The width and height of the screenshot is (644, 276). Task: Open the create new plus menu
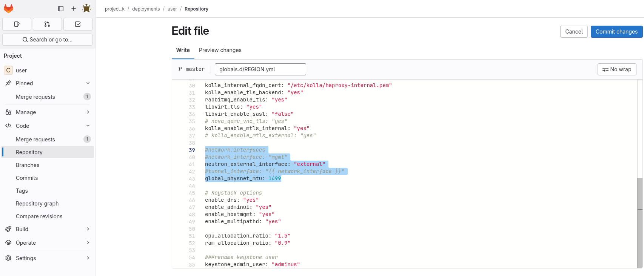coord(74,9)
